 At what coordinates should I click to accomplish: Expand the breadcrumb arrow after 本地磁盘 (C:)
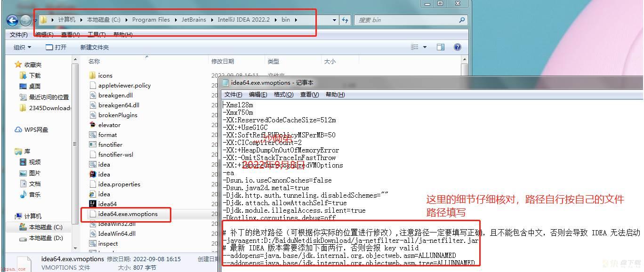pyautogui.click(x=126, y=20)
